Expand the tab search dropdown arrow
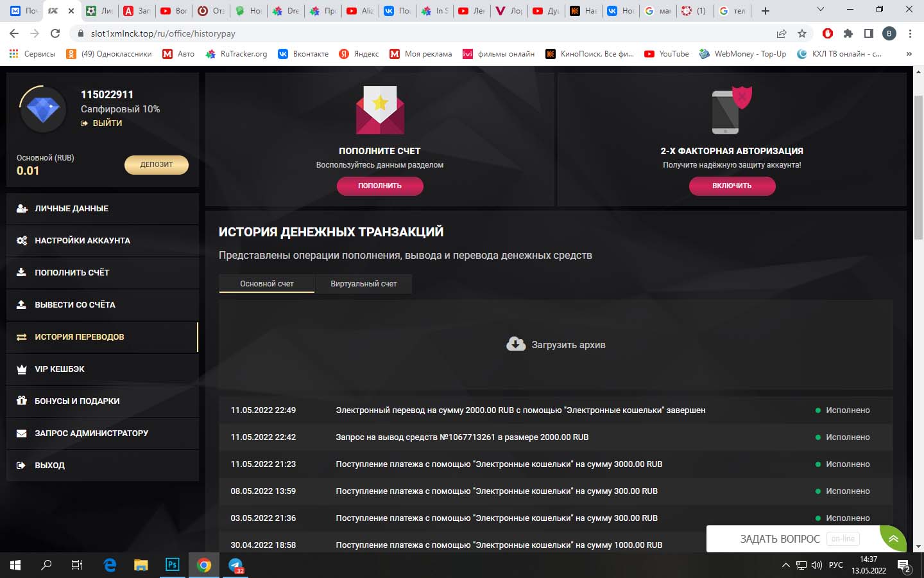 point(820,10)
